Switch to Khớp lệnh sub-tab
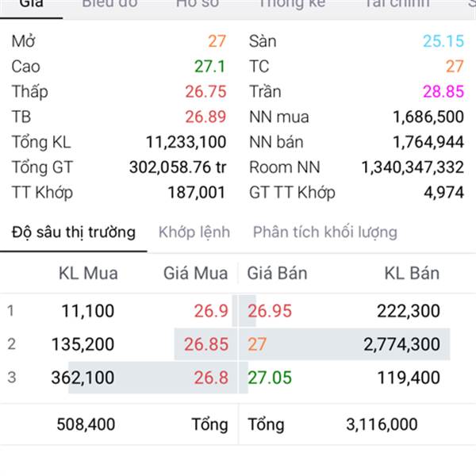Image resolution: width=476 pixels, height=476 pixels. [x=194, y=232]
